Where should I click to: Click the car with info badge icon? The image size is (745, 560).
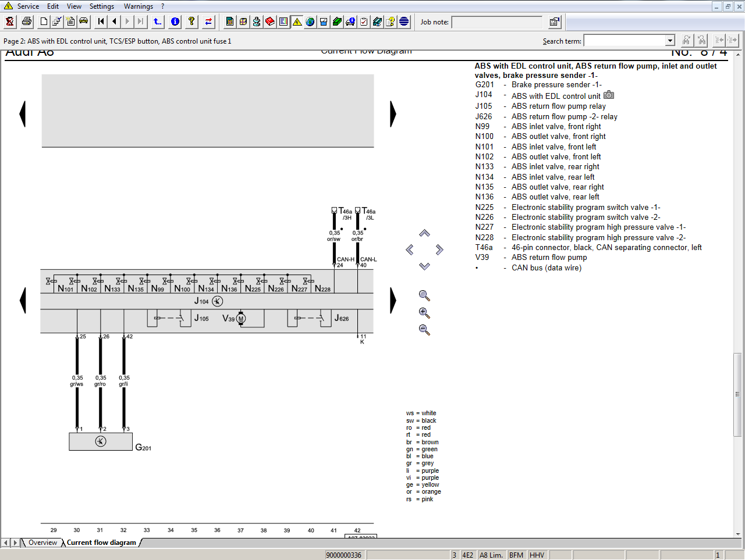[350, 22]
